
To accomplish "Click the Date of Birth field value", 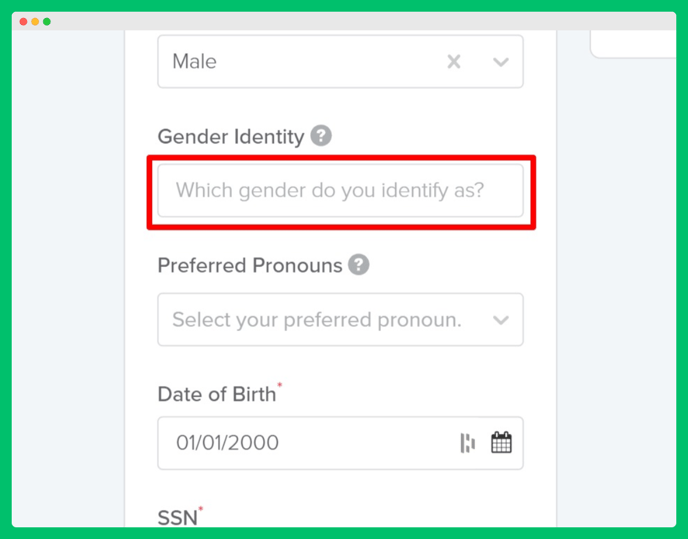I will click(x=227, y=442).
